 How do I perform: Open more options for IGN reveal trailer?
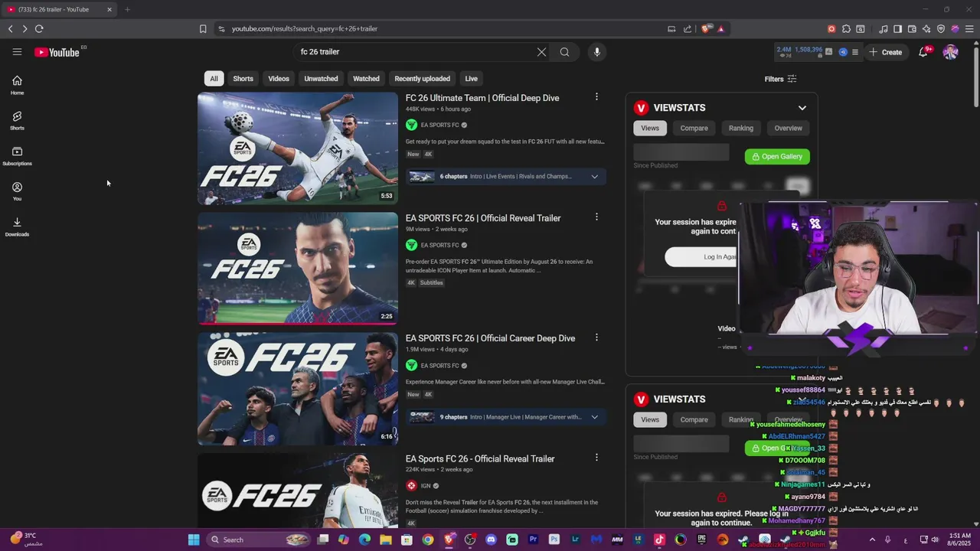(x=596, y=458)
